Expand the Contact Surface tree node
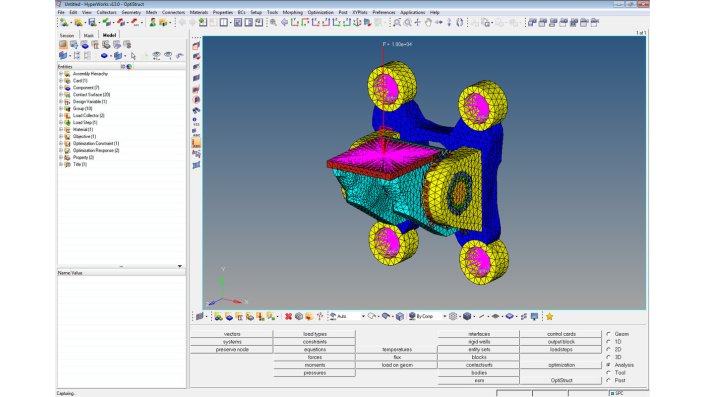 61,95
